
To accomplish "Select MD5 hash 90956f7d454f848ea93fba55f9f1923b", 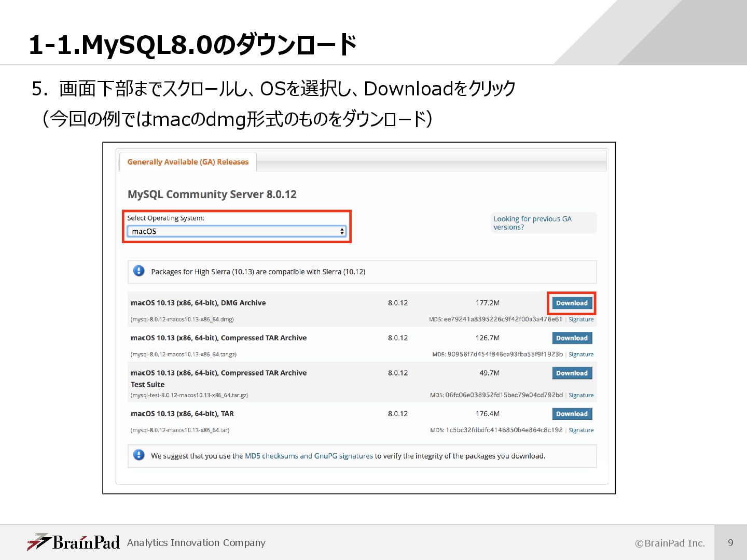I will tap(505, 354).
